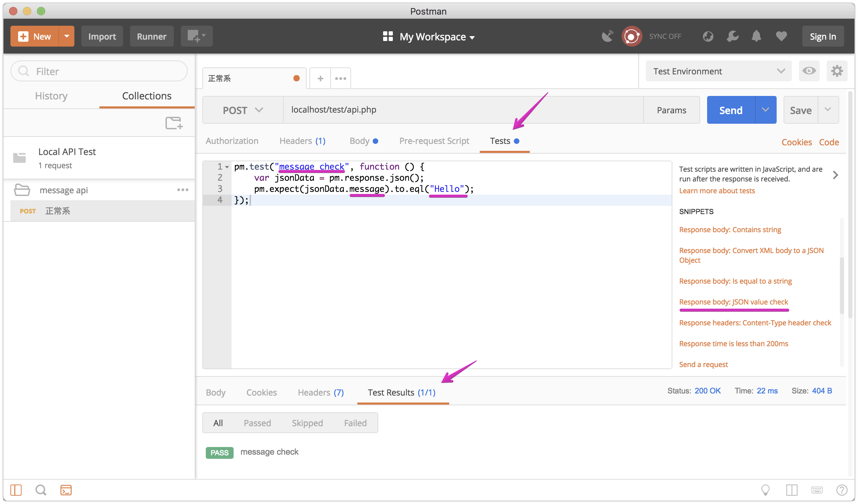Collapse the snippets panel chevron
858x504 pixels.
point(835,175)
